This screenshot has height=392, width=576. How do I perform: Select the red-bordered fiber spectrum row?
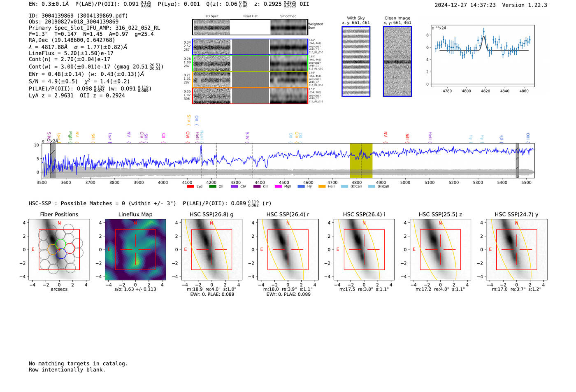coord(250,95)
